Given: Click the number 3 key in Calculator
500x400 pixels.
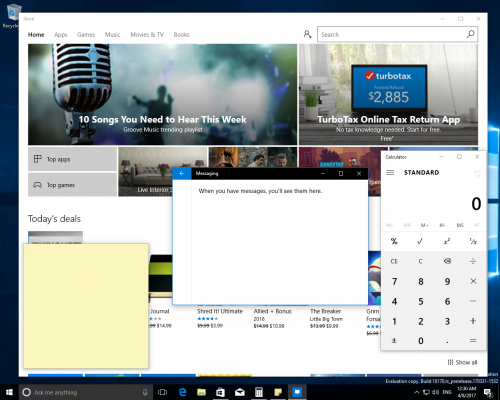Looking at the screenshot, I should coord(447,321).
